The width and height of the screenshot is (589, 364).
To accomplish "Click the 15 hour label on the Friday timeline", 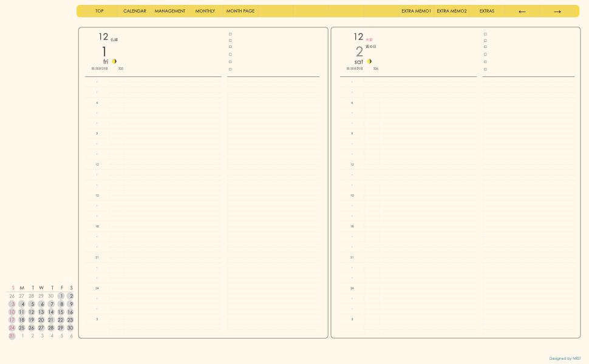I will 97,195.
